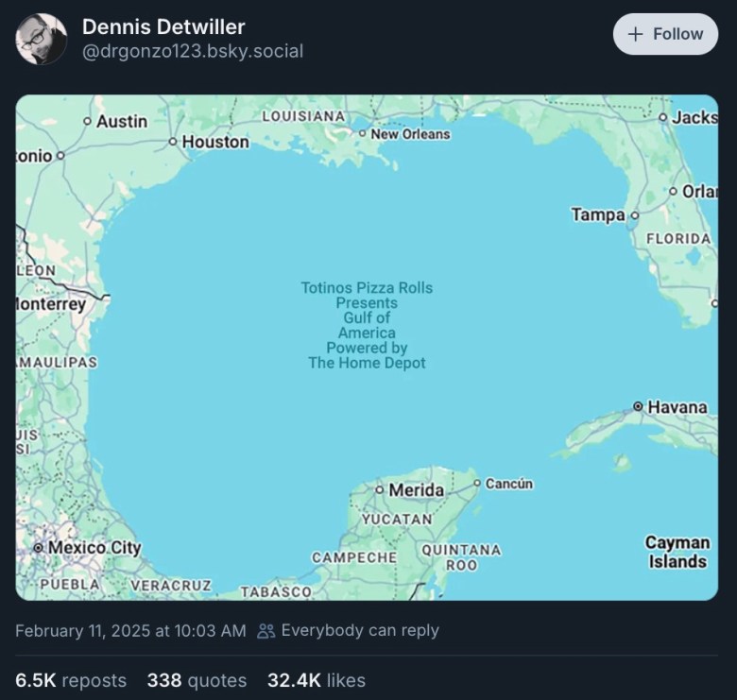Click the February 11, 2025 timestamp
This screenshot has width=737, height=700.
pos(130,630)
